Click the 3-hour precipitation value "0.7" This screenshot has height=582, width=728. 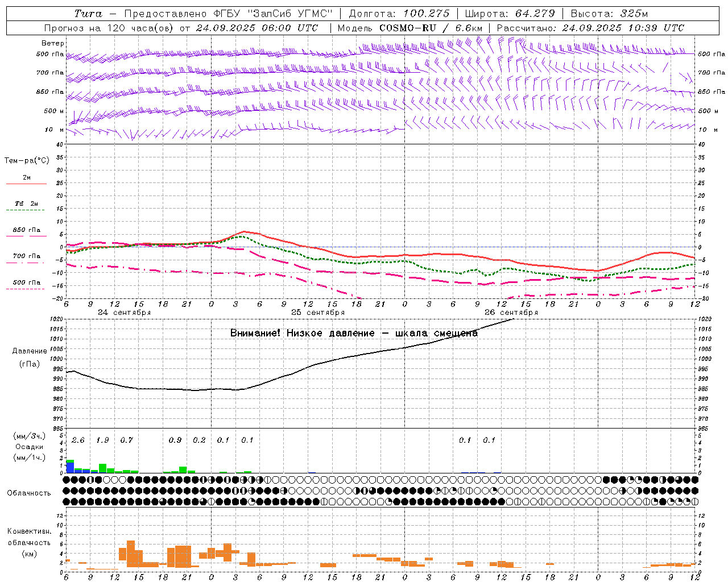click(126, 440)
